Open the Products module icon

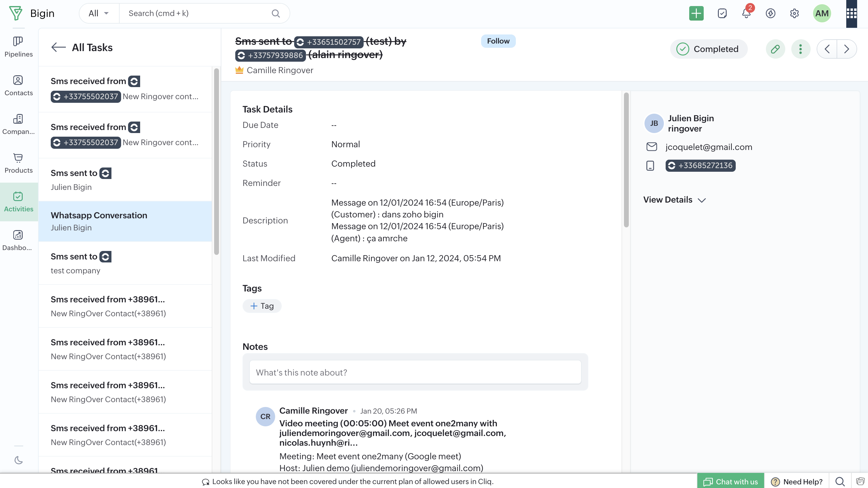tap(18, 163)
